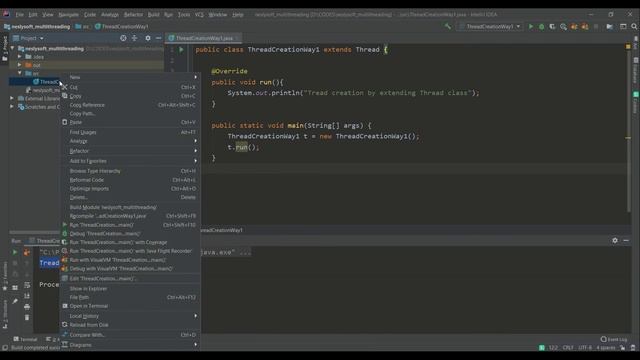Choose Run 'ThreadCreation...main()' from the context menu
The height and width of the screenshot is (360, 640).
130,225
